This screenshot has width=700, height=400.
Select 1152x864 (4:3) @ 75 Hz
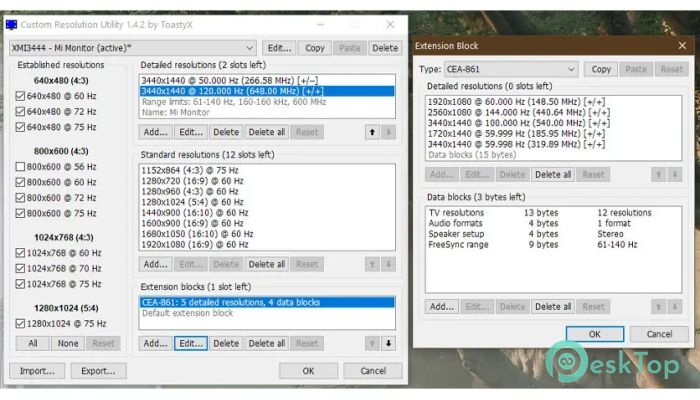(267, 170)
